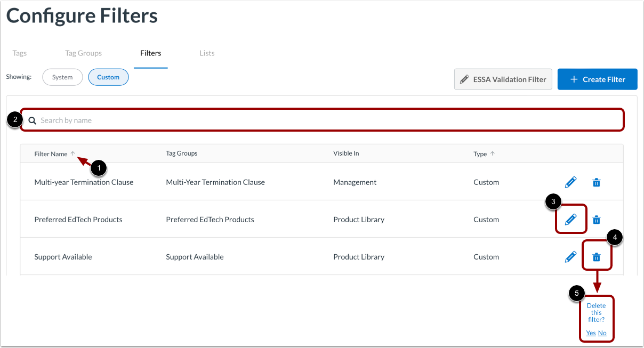Open the Tag Groups tab

click(x=83, y=53)
